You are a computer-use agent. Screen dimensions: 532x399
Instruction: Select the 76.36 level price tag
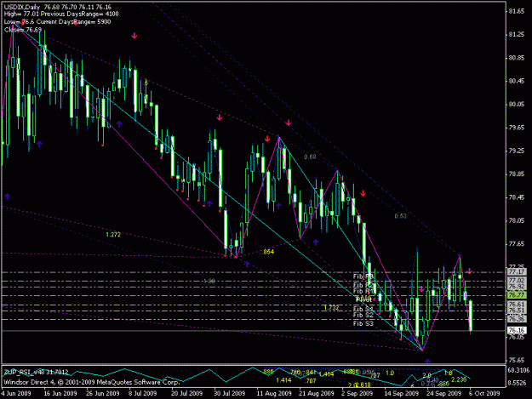tap(517, 319)
